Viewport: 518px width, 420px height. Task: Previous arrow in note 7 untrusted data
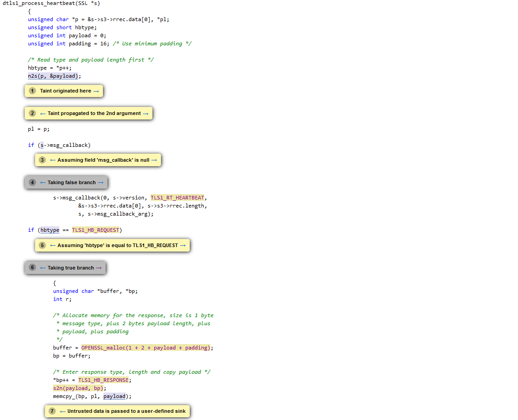pyautogui.click(x=63, y=411)
